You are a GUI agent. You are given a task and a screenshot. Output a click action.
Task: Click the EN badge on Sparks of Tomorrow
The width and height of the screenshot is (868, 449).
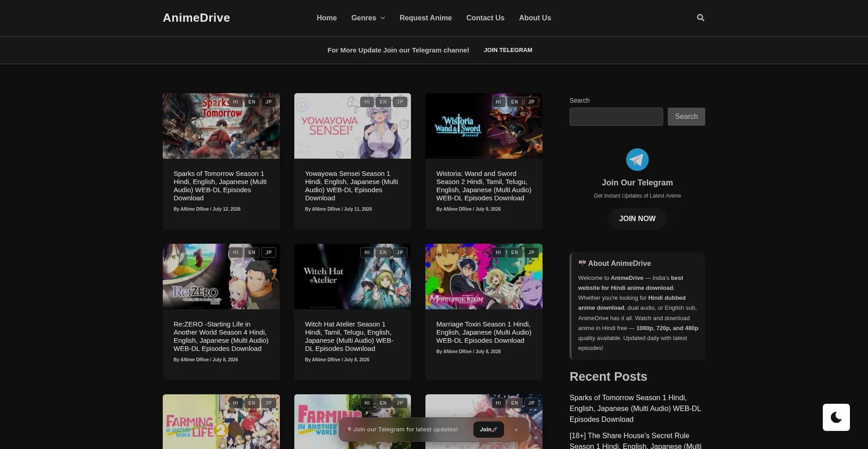tap(252, 102)
